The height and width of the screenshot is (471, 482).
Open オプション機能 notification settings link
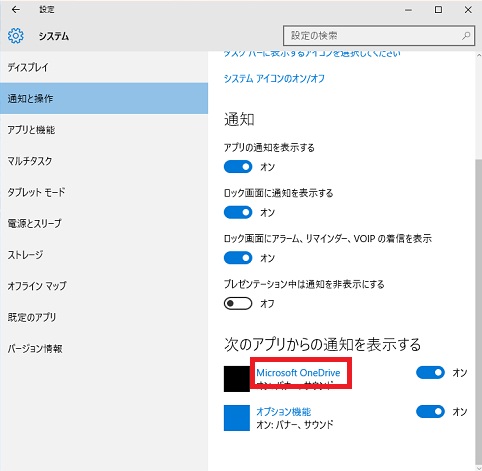(284, 412)
